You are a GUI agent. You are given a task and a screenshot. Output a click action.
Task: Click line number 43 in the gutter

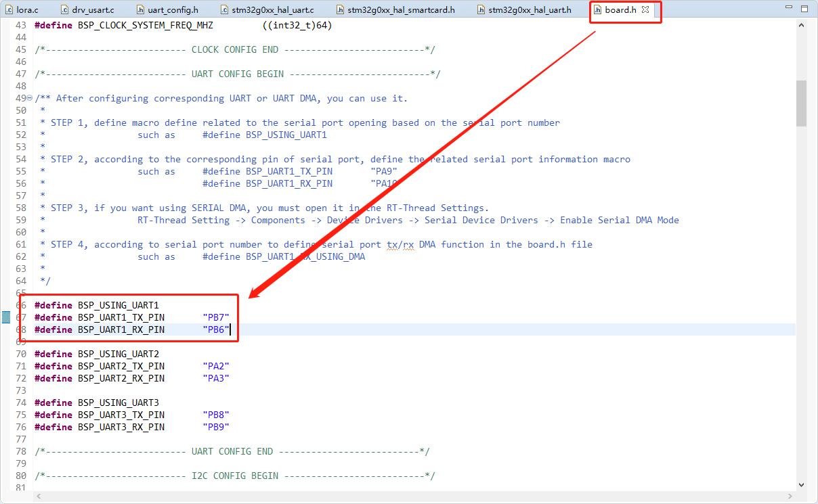point(20,25)
